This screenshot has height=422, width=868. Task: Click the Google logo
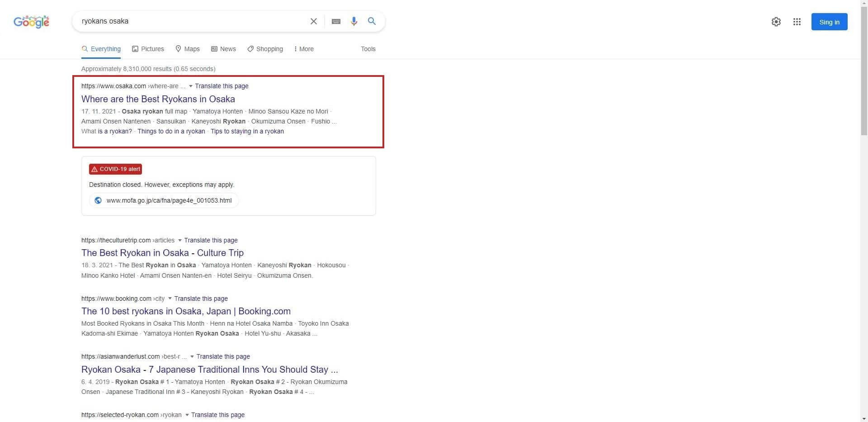31,21
